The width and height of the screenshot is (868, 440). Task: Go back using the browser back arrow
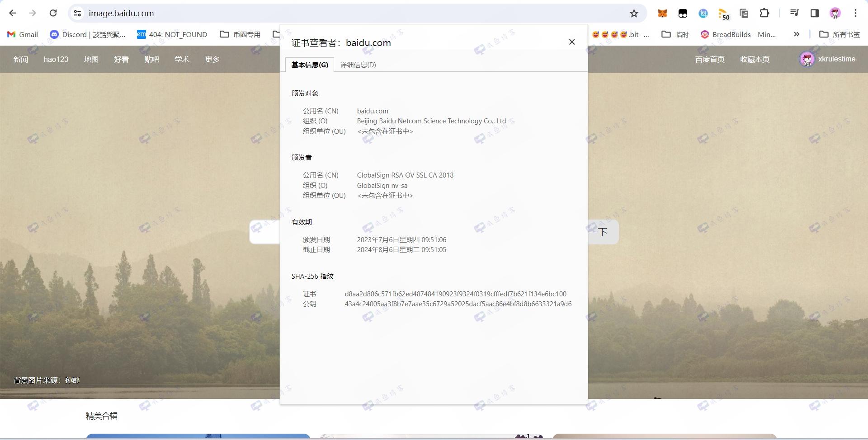click(x=13, y=13)
